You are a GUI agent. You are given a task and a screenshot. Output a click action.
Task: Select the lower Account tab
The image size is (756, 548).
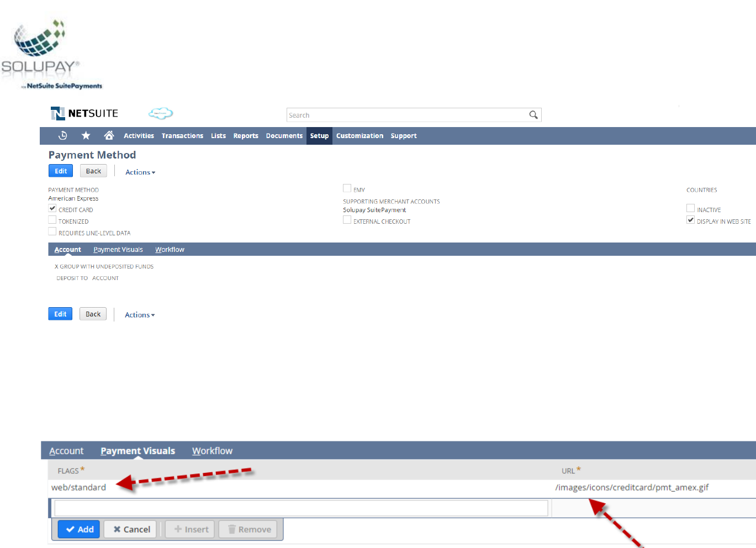[66, 451]
